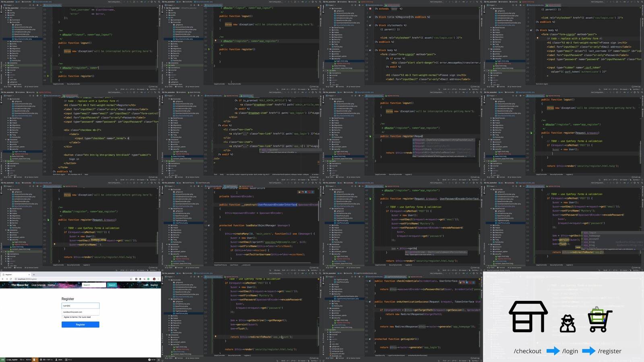The height and width of the screenshot is (362, 644).
Task: Click the browser profile avatar
Action: tap(154, 279)
